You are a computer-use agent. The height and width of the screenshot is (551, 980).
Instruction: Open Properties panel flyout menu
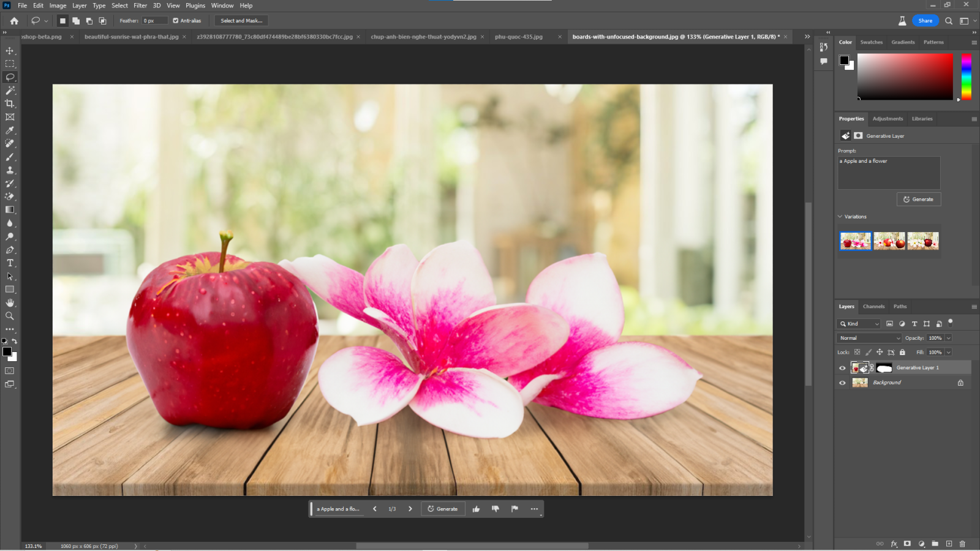[974, 119]
